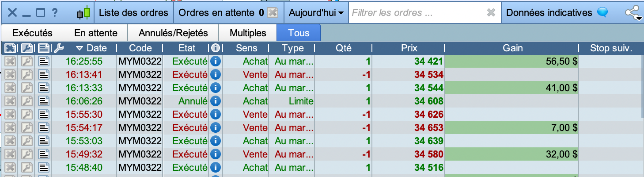Click the blue speech bubble icon

coord(602,13)
